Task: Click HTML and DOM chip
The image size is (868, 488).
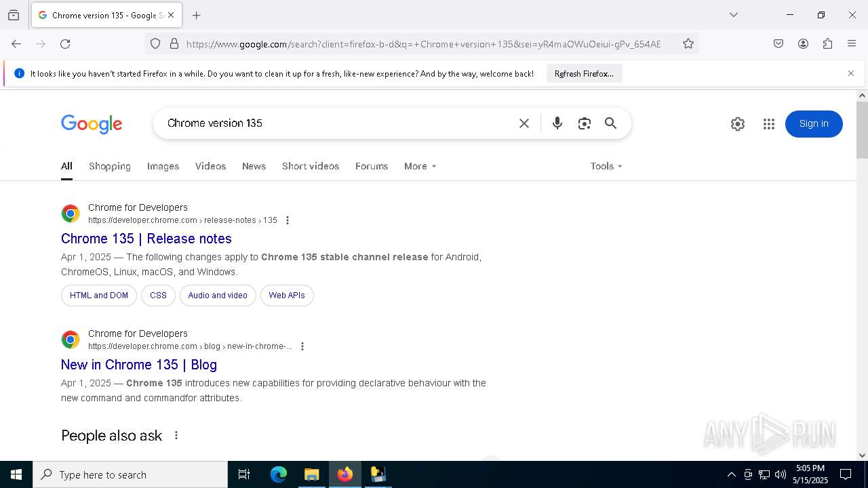Action: coord(99,296)
